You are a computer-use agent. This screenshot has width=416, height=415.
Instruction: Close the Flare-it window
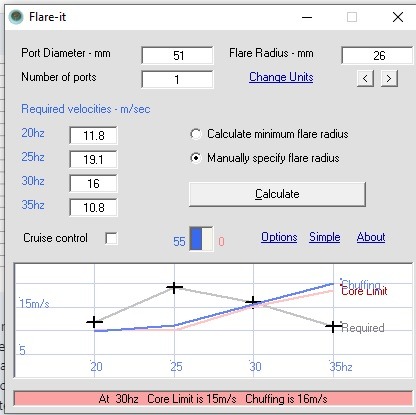(x=398, y=17)
